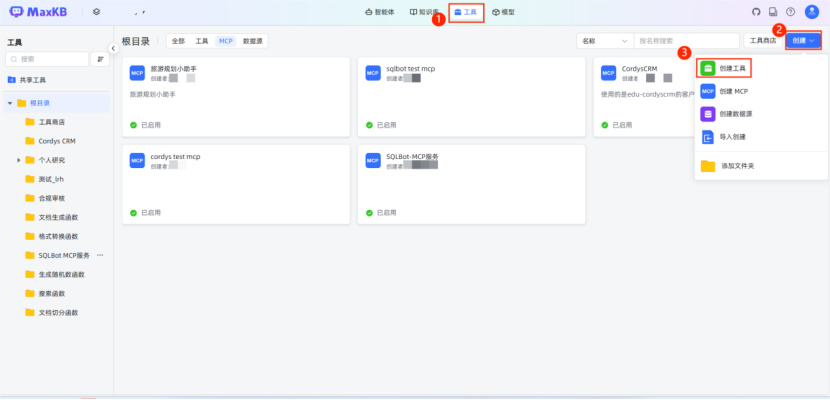Viewport: 830px width, 400px height.
Task: Open the Cordys CRM folder in tree
Action: point(57,141)
